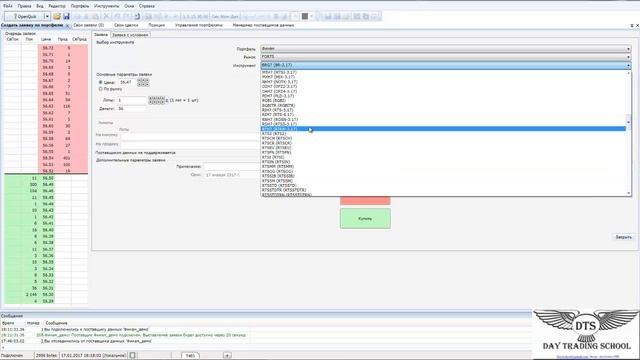The width and height of the screenshot is (640, 360).
Task: Open the Справка menu
Action: point(147,6)
